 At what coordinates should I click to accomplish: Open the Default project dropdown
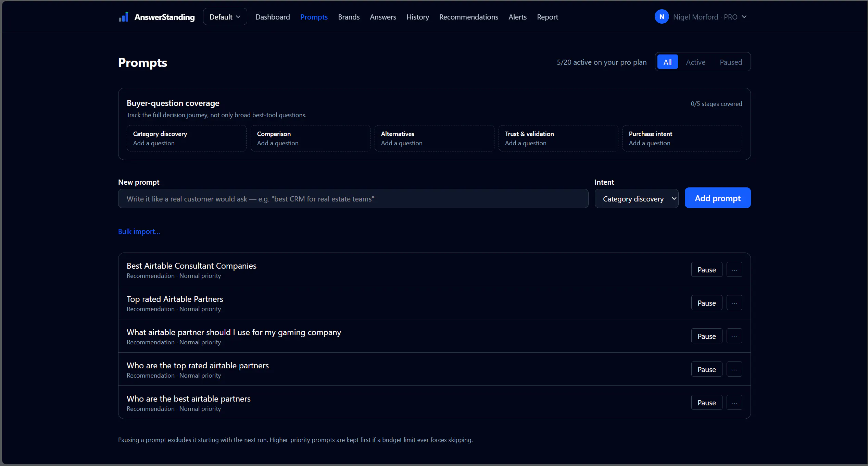[x=225, y=17]
